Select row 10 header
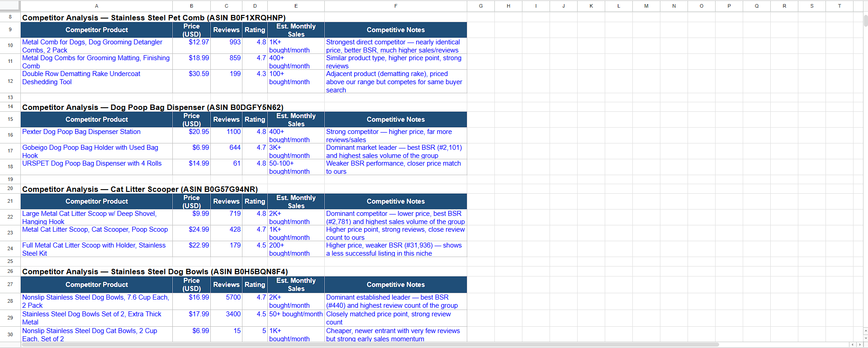Screen dimensions: 868x348 point(10,45)
